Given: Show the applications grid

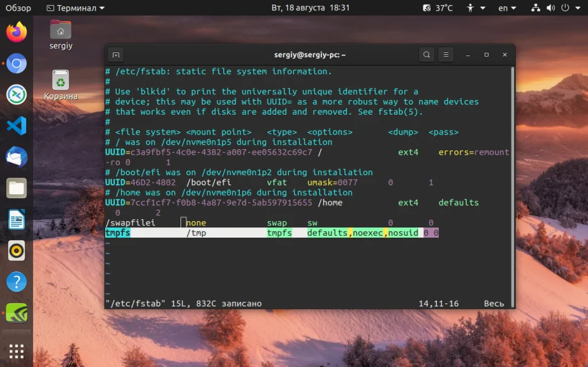Looking at the screenshot, I should point(17,351).
